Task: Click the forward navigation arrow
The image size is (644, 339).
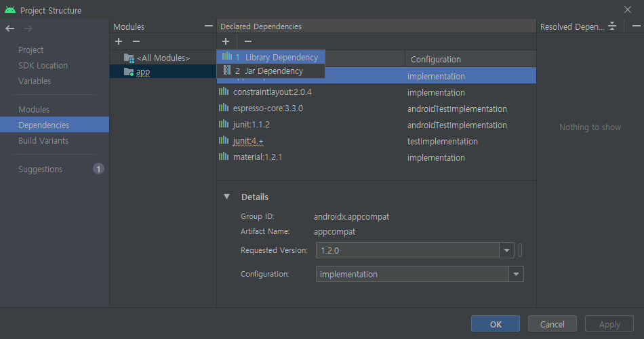Action: coord(28,28)
